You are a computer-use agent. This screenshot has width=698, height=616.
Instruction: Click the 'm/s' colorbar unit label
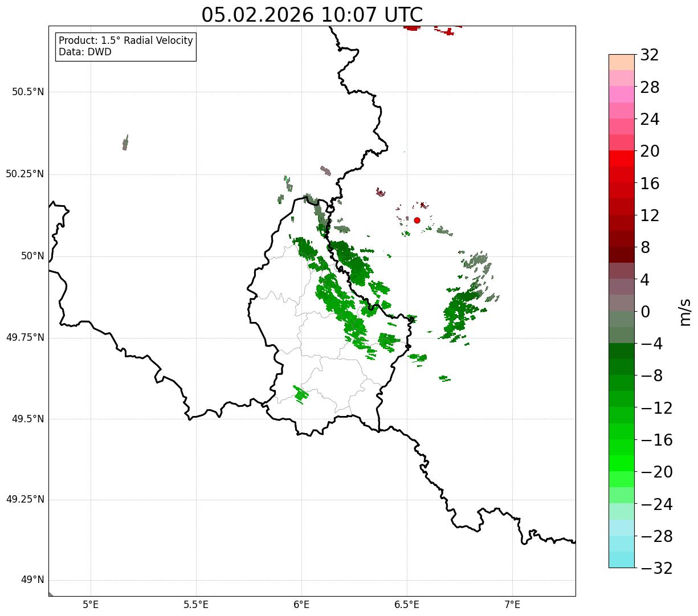tap(685, 312)
